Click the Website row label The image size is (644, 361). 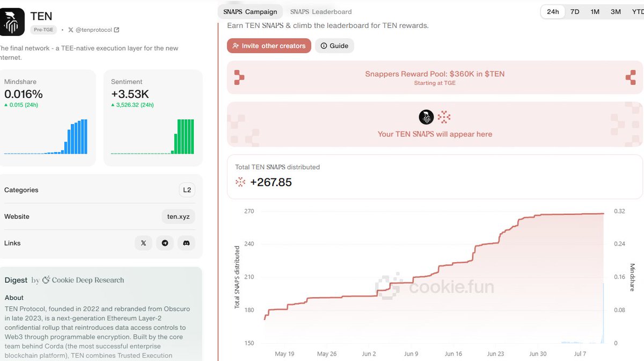click(x=17, y=216)
